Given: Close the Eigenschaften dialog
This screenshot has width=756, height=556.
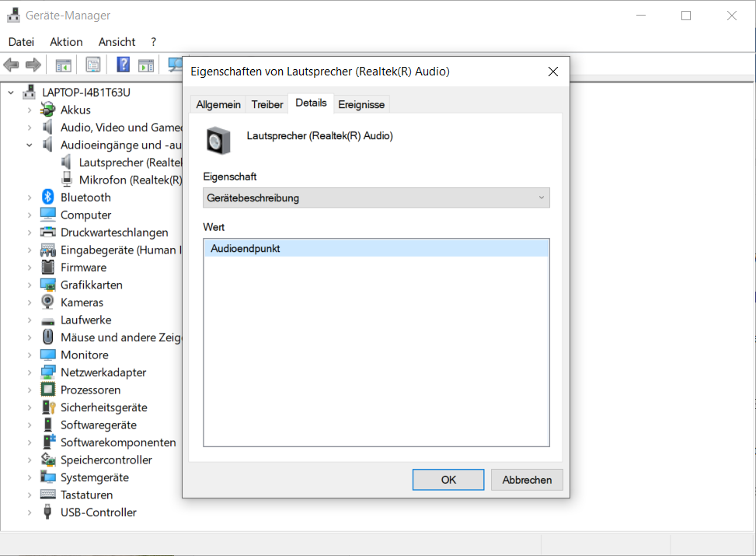Looking at the screenshot, I should coord(553,72).
